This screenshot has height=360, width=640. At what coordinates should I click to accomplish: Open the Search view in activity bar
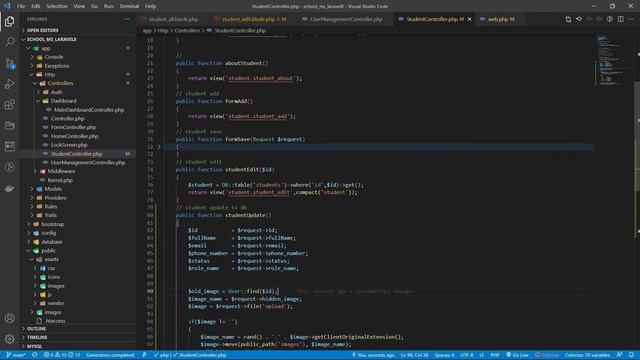[x=9, y=42]
